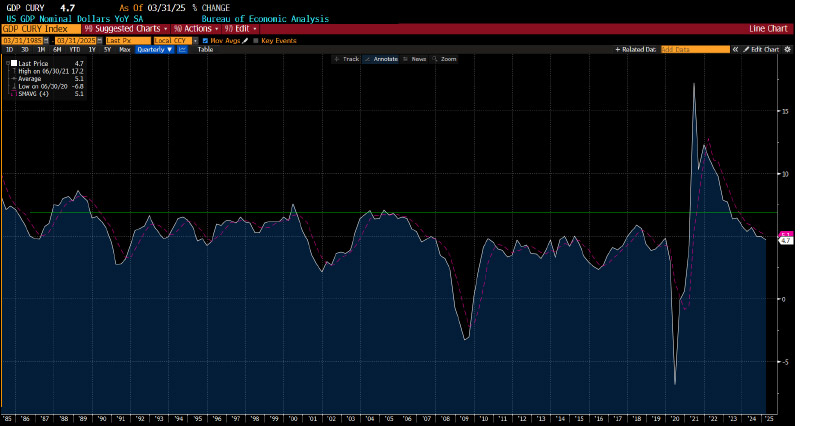Viewport: 830px width, 426px height.
Task: Select the 1Y time range
Action: (92, 49)
